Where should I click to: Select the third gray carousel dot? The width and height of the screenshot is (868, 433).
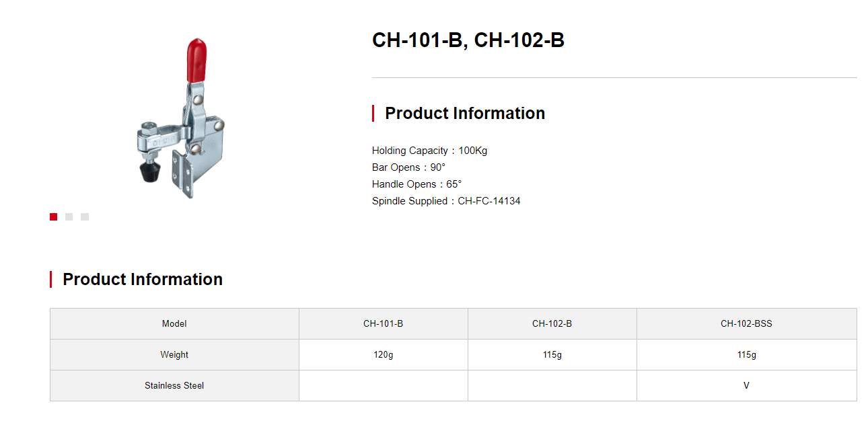coord(85,216)
